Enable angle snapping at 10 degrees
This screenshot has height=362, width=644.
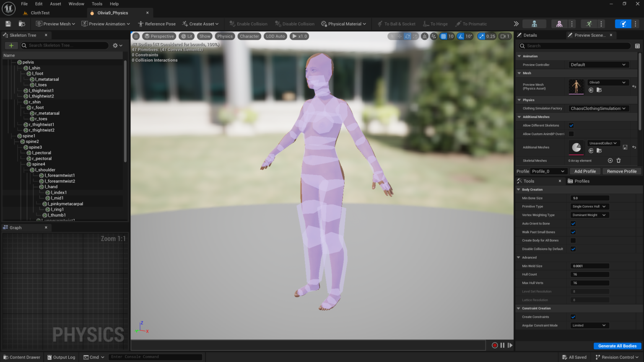pyautogui.click(x=461, y=36)
